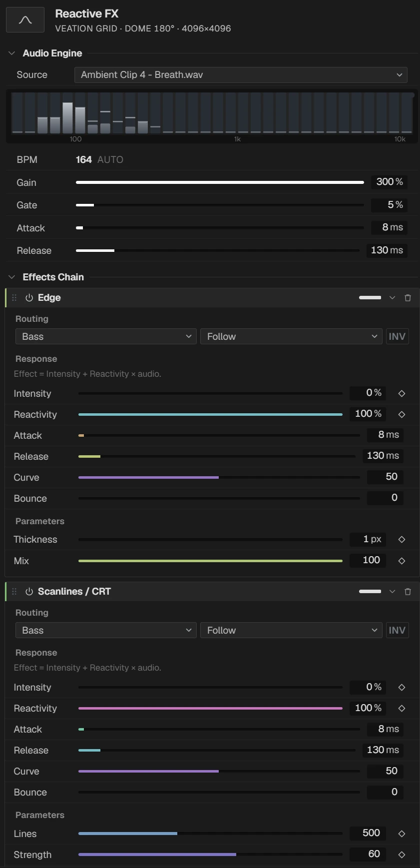Edit the Gate 5 % value field
This screenshot has height=868, width=420.
pos(389,205)
